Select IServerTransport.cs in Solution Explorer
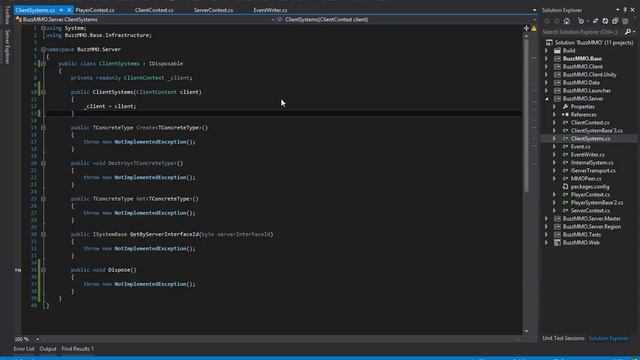The height and width of the screenshot is (360, 640). coord(593,171)
